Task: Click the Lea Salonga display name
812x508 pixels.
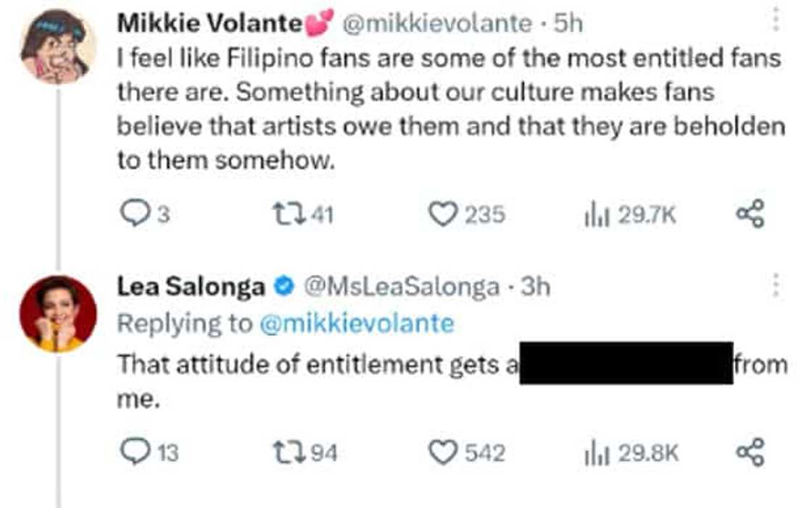Action: 191,287
